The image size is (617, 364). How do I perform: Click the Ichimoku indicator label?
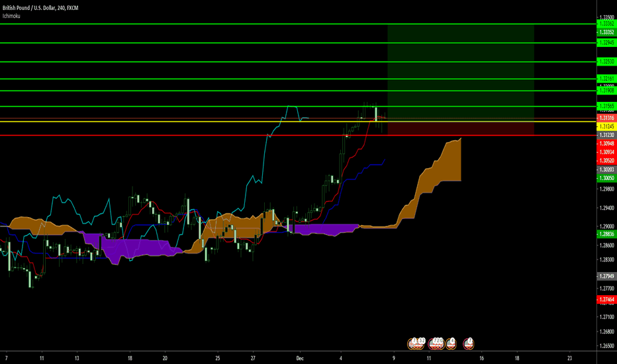coord(11,15)
